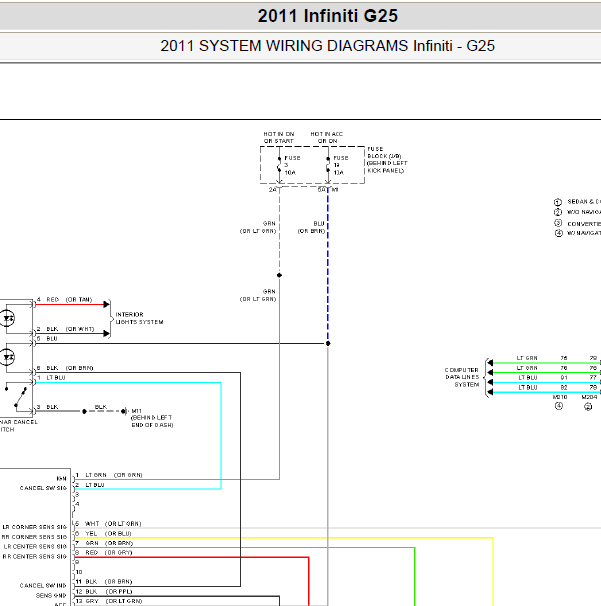
Task: Click the lower LED symbol beside the blue wire
Action: pos(7,357)
